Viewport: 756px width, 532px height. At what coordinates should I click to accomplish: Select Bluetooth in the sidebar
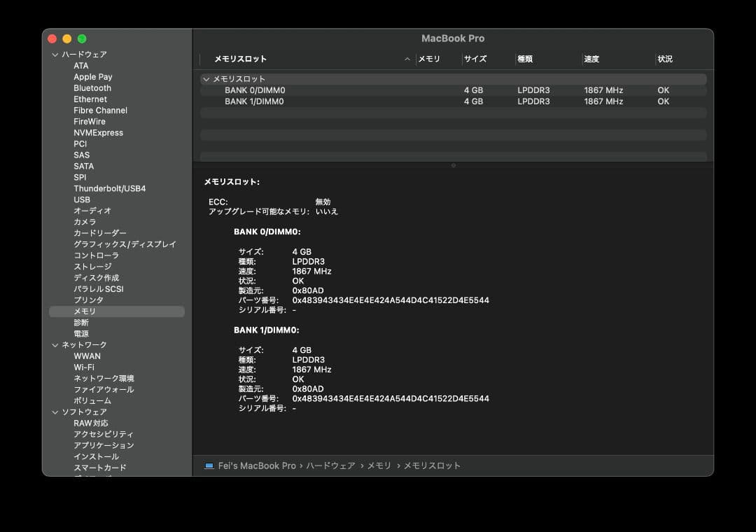pos(92,88)
